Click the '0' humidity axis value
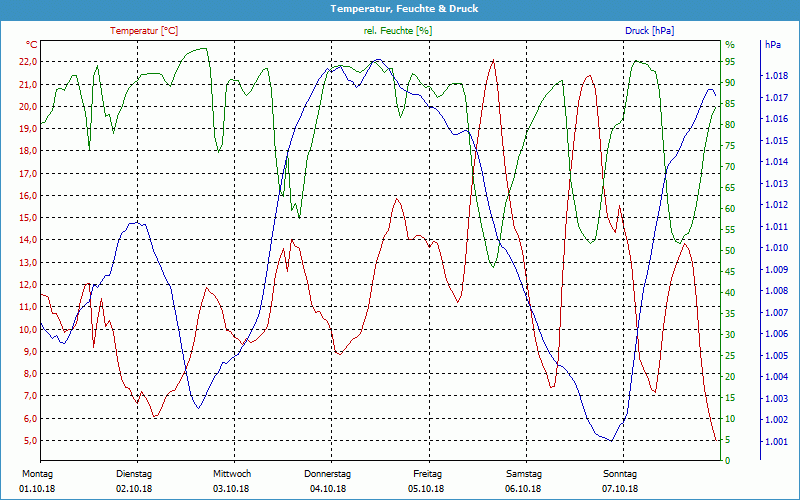The height and width of the screenshot is (500, 800). [728, 460]
